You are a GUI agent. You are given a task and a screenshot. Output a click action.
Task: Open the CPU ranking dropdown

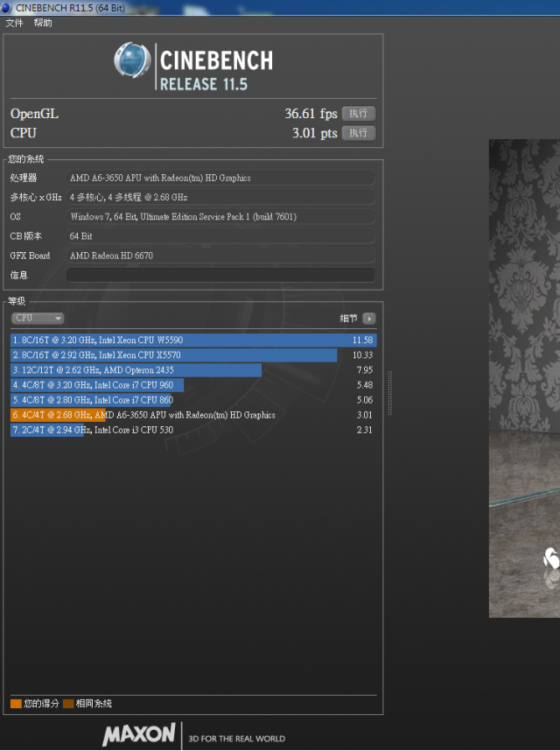coord(38,318)
